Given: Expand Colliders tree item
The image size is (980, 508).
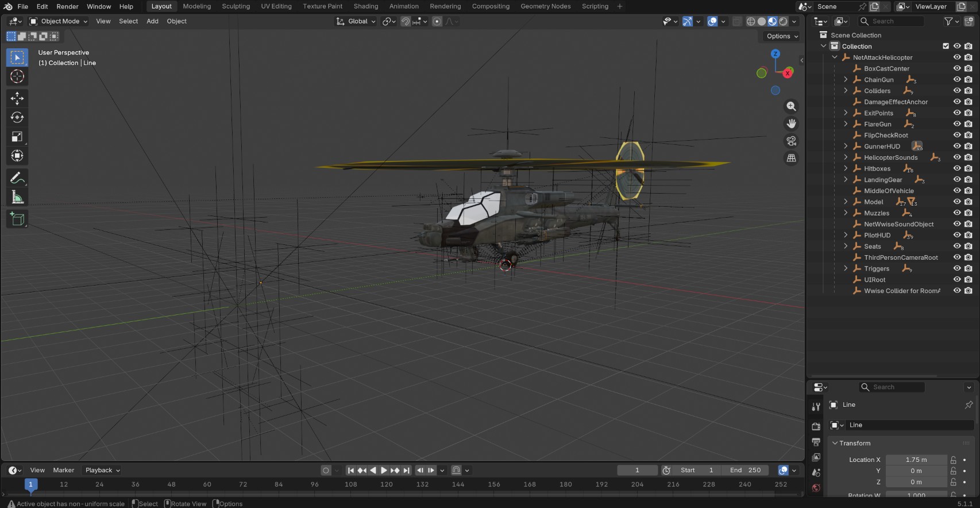Looking at the screenshot, I should click(846, 91).
